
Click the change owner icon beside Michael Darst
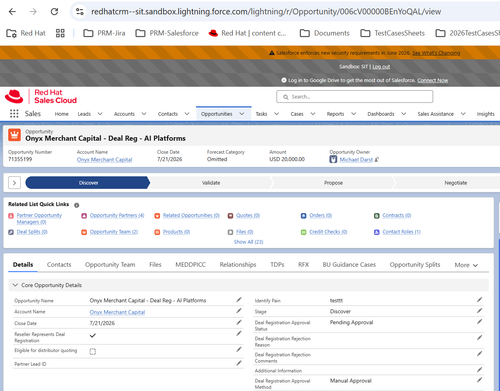pos(377,160)
